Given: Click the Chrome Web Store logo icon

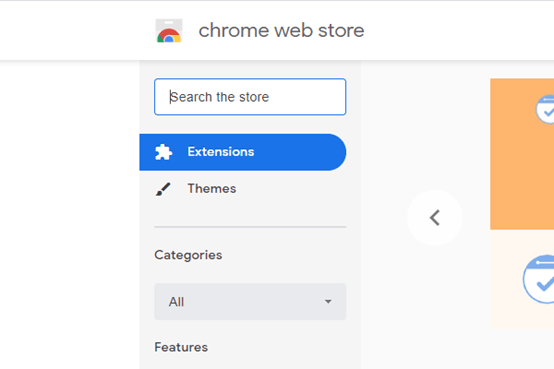Looking at the screenshot, I should click(x=169, y=31).
